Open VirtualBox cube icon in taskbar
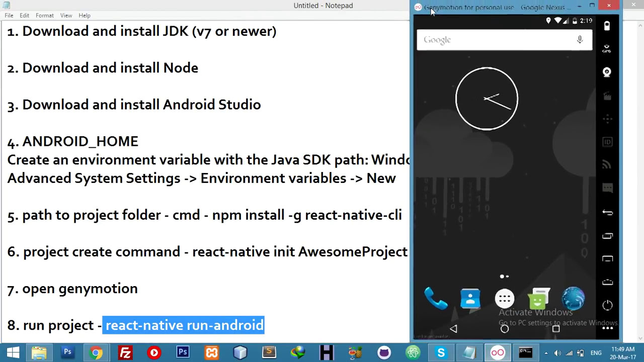Screen dimensions: 644x362 click(240, 353)
